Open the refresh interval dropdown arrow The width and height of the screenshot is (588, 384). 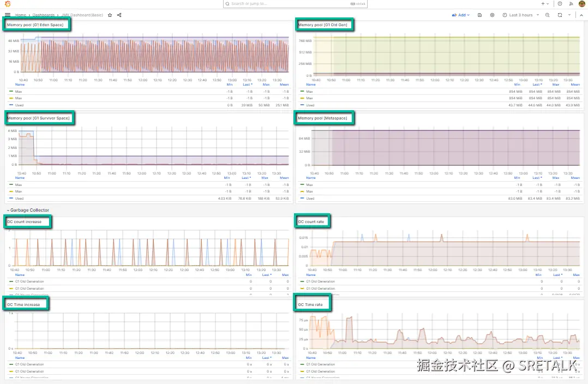click(x=569, y=15)
